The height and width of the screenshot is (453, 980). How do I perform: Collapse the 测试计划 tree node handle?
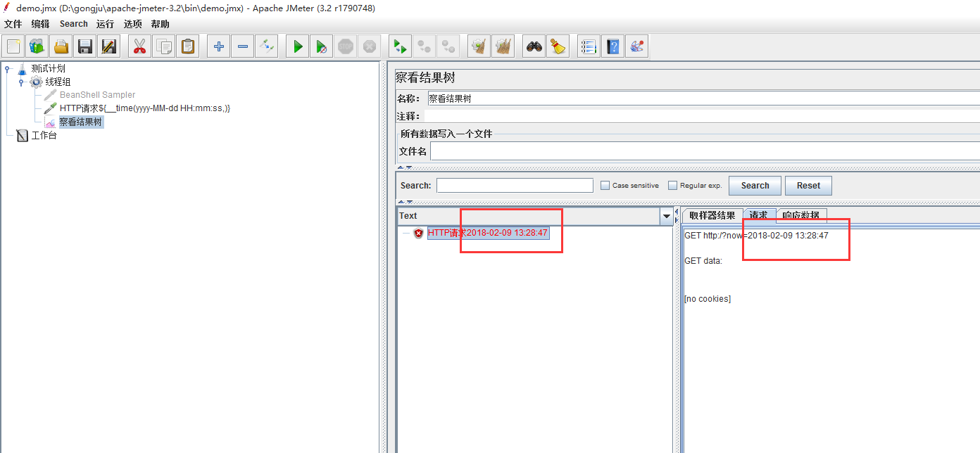click(7, 69)
